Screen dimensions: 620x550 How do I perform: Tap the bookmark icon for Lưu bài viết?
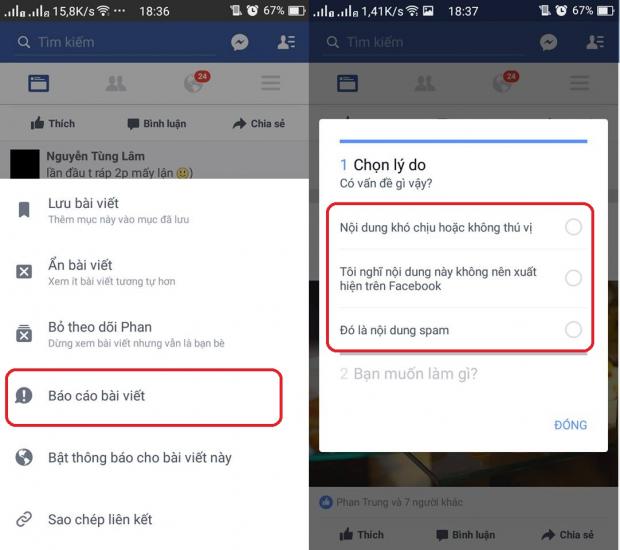24,210
